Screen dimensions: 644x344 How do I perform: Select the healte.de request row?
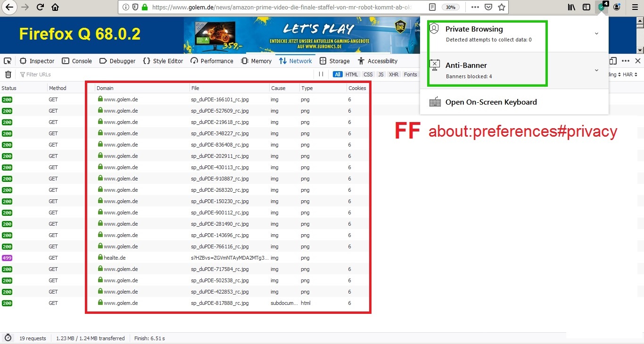(x=322, y=258)
